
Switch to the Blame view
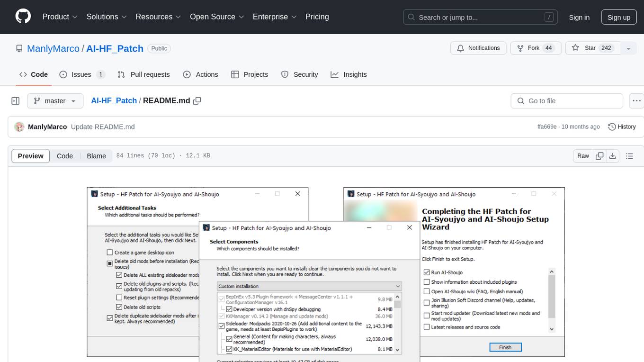pyautogui.click(x=96, y=156)
